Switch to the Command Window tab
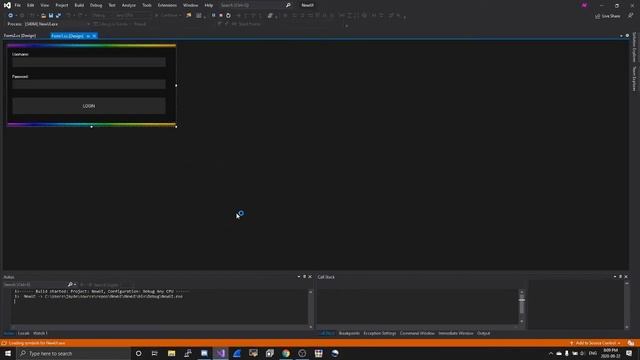 click(x=417, y=333)
